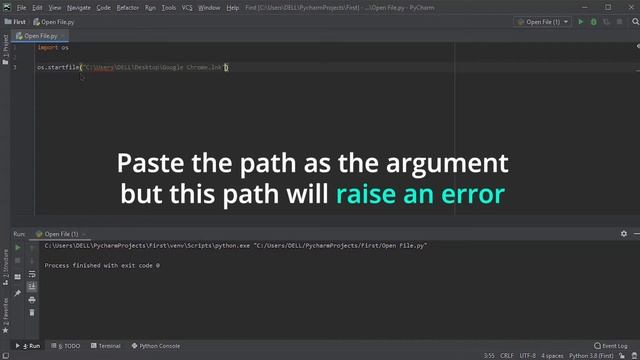This screenshot has width=640, height=360.
Task: Open the Favorites tool window sidebar tab
Action: [x=5, y=316]
